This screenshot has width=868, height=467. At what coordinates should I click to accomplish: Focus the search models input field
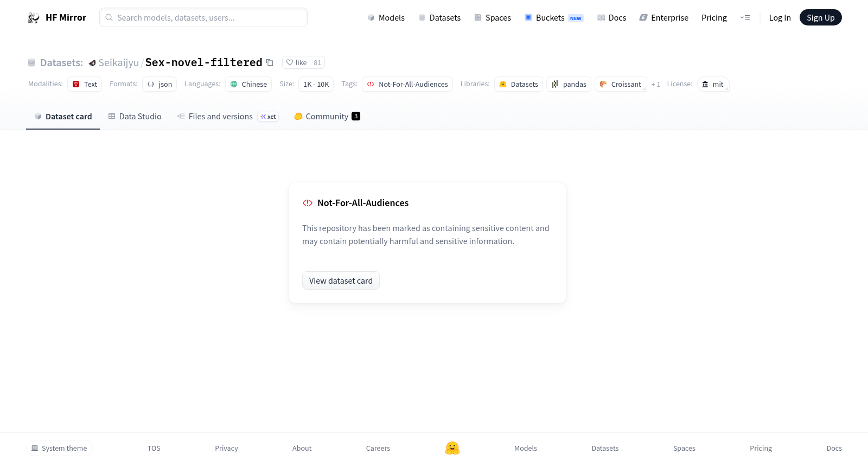coord(203,17)
